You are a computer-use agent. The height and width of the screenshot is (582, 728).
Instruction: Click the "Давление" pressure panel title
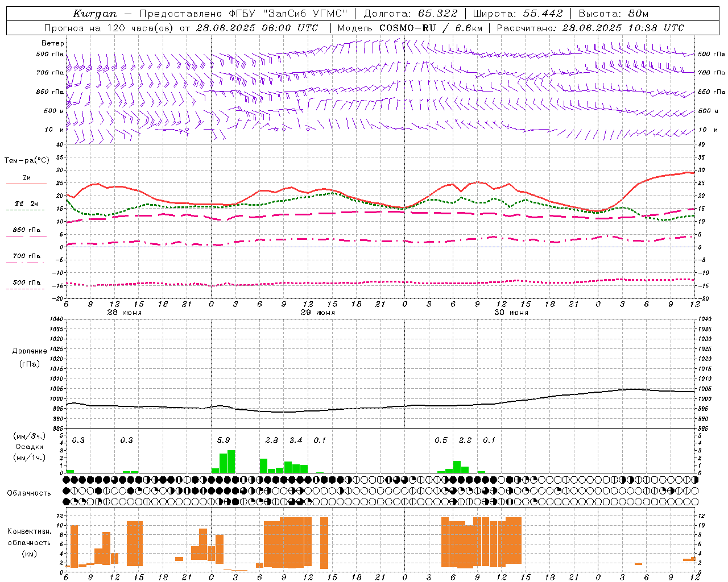[29, 351]
